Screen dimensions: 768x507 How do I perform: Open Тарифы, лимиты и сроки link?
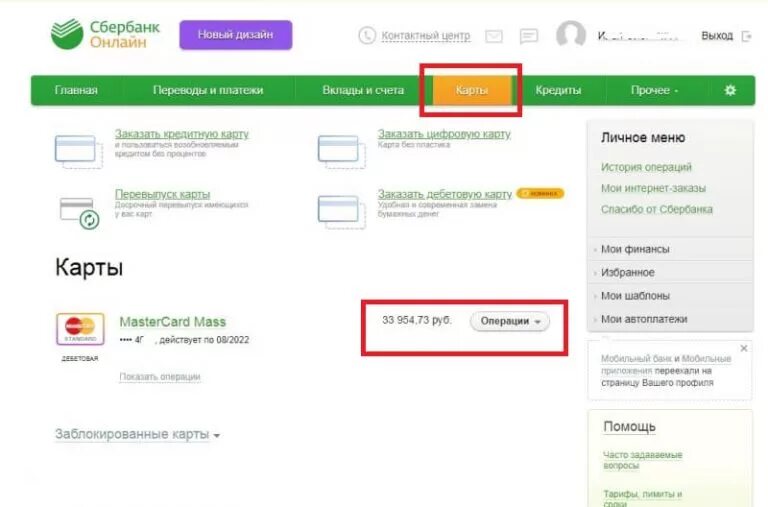tap(642, 499)
